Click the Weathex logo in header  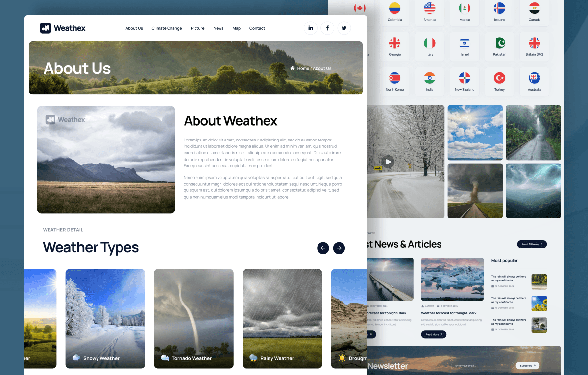(x=63, y=28)
